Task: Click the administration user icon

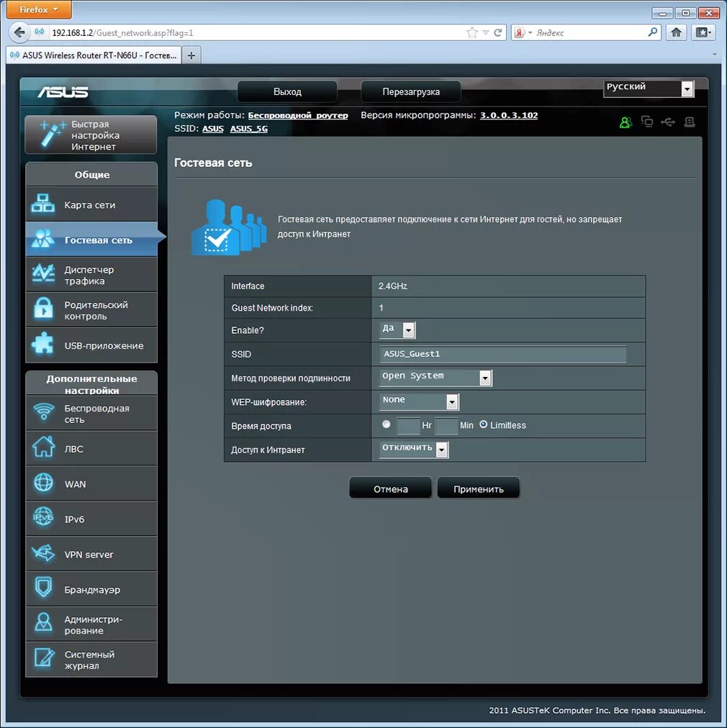Action: (x=44, y=623)
